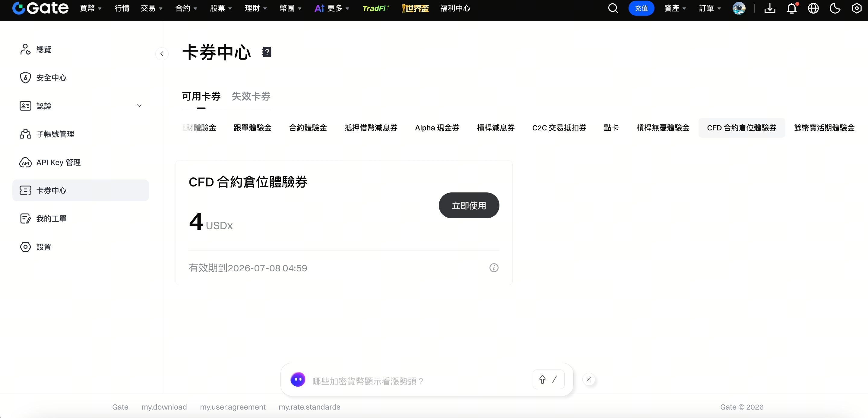Toggle dark mode moon icon
Viewport: 868px width, 418px height.
coord(835,8)
